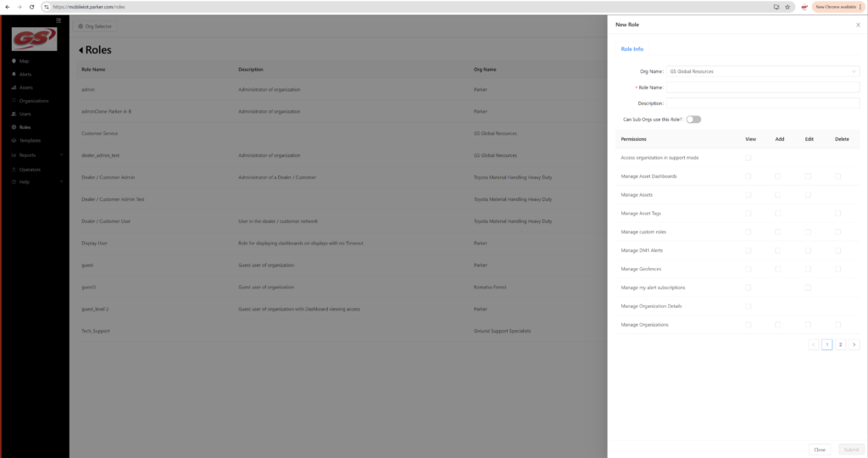Switch to the Role Info tab
Image resolution: width=868 pixels, height=458 pixels.
click(632, 49)
